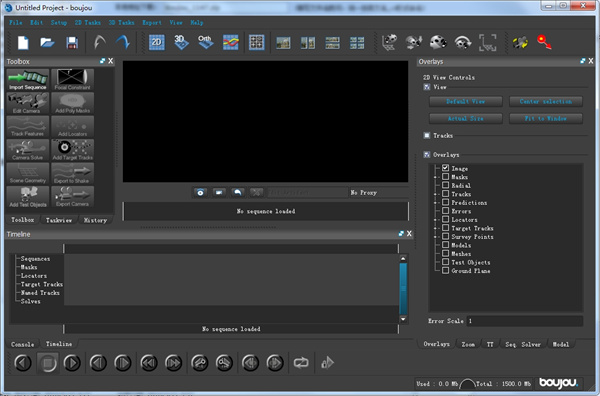Open the 2D Tasks menu

(x=88, y=23)
